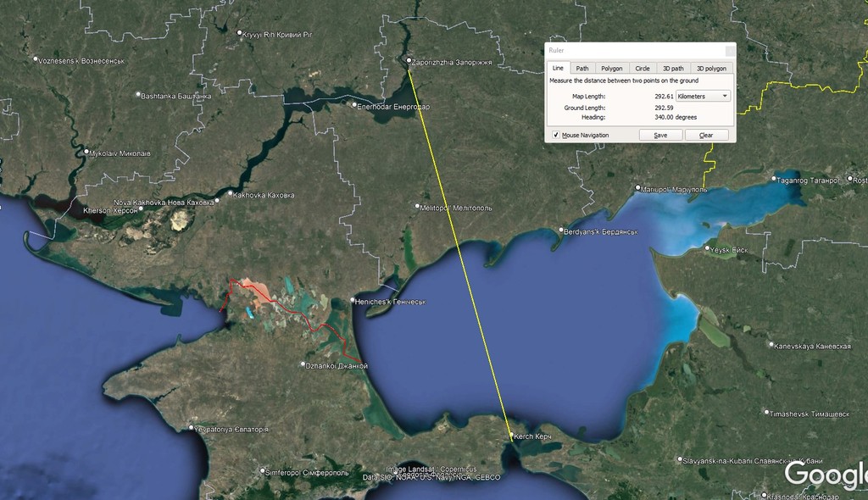Screen dimensions: 868x500
Task: Click the 292.61 Map Length value
Action: [x=664, y=97]
